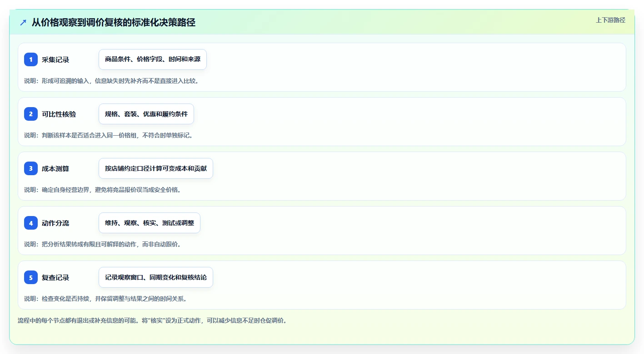The height and width of the screenshot is (354, 644).
Task: Click step badge number 4
Action: pyautogui.click(x=31, y=223)
